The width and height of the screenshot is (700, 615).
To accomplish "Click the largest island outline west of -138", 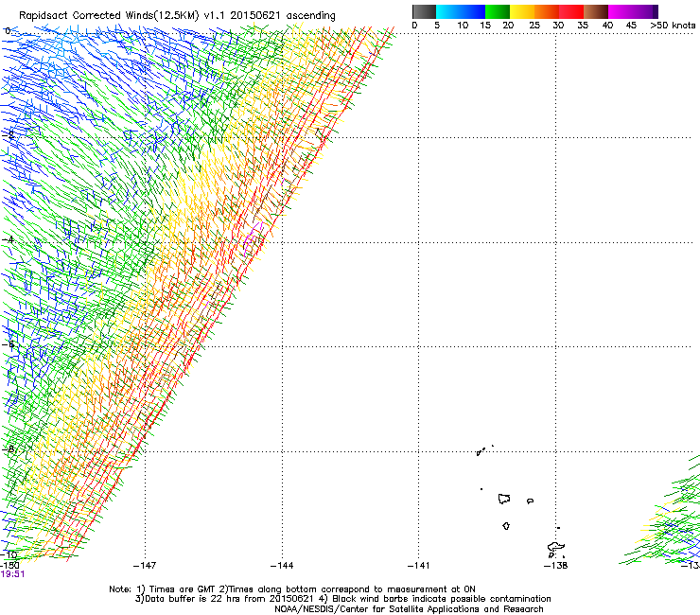I will click(x=504, y=499).
